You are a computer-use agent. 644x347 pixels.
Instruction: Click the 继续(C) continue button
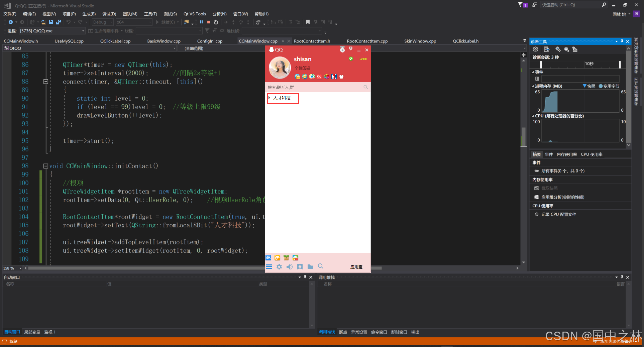(165, 22)
